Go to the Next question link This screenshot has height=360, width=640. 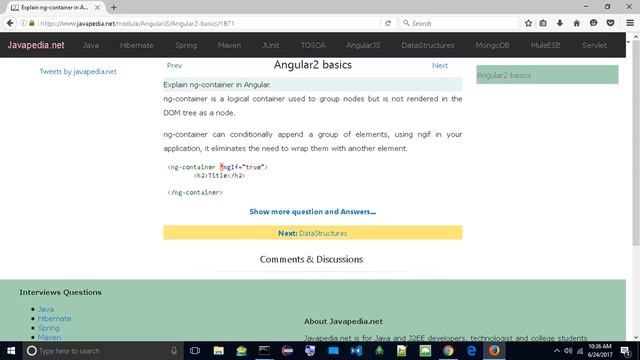[x=440, y=65]
